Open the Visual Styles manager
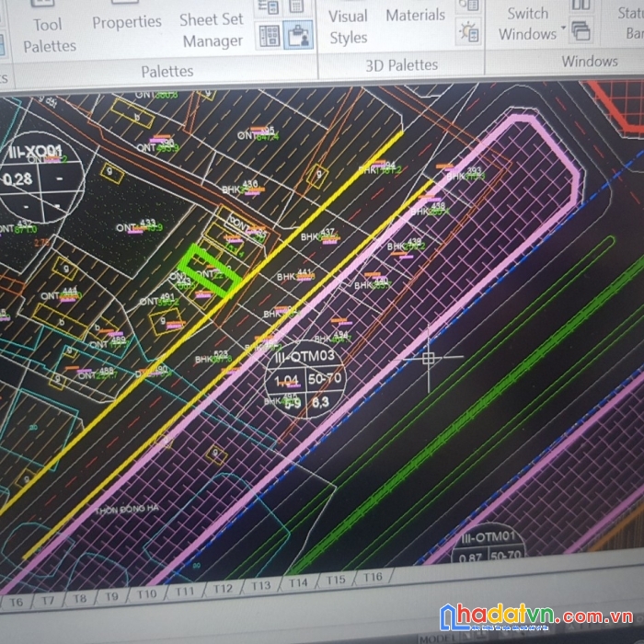 point(348,27)
